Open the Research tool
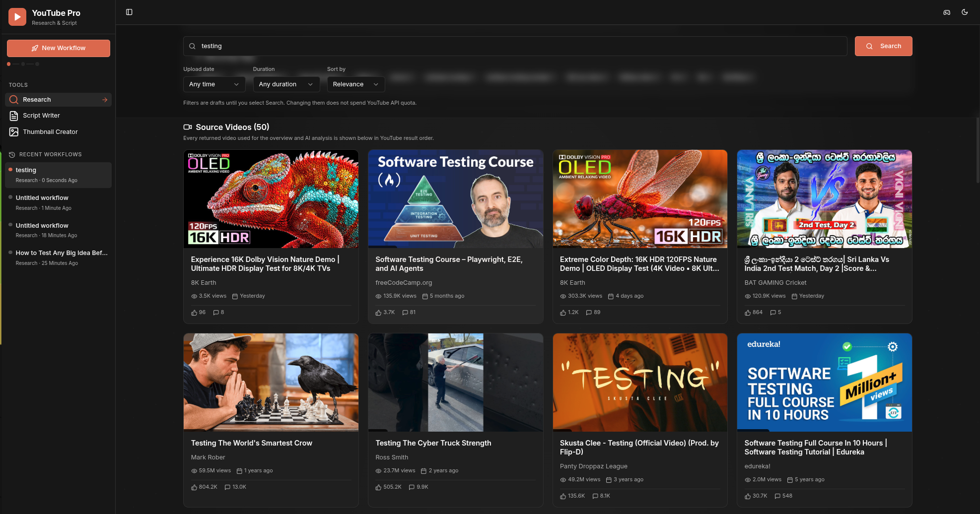This screenshot has width=980, height=514. point(59,100)
